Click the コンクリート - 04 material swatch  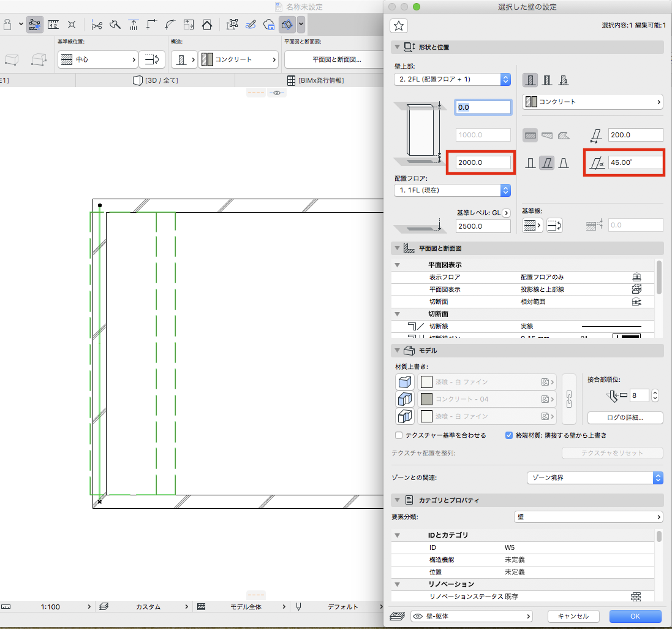click(426, 399)
